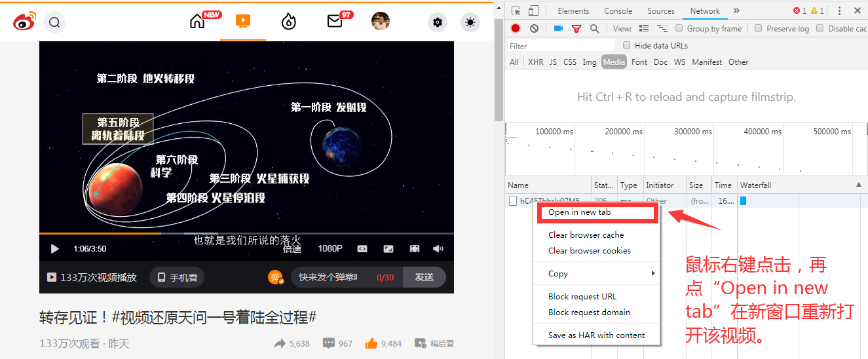Screen dimensions: 868x359
Task: Filter requests by CSS type
Action: click(570, 62)
